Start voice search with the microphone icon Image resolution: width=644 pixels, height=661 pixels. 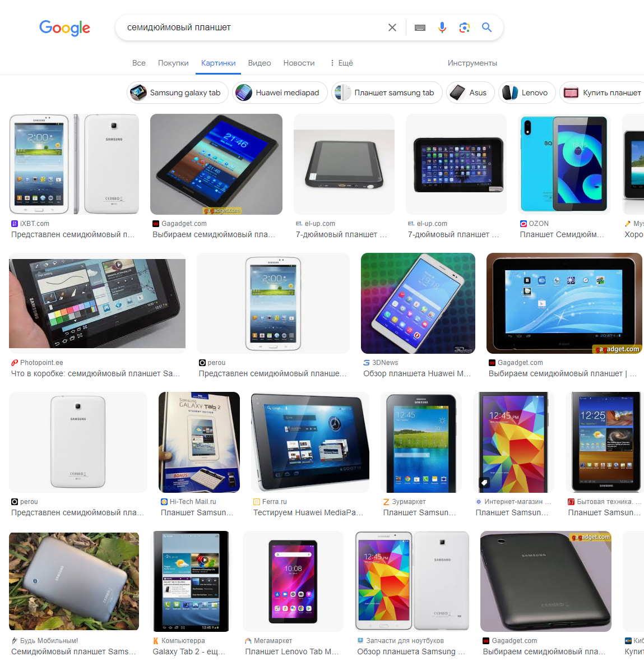[x=442, y=27]
